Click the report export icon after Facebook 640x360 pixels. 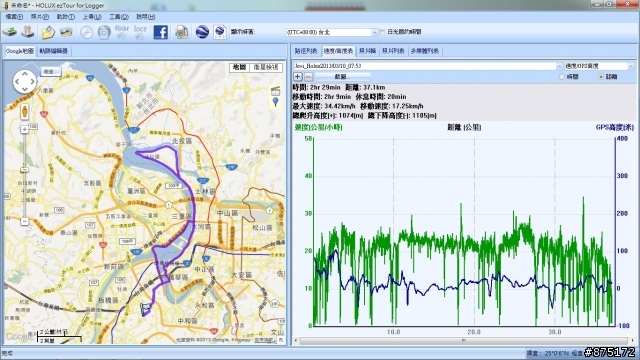(182, 32)
